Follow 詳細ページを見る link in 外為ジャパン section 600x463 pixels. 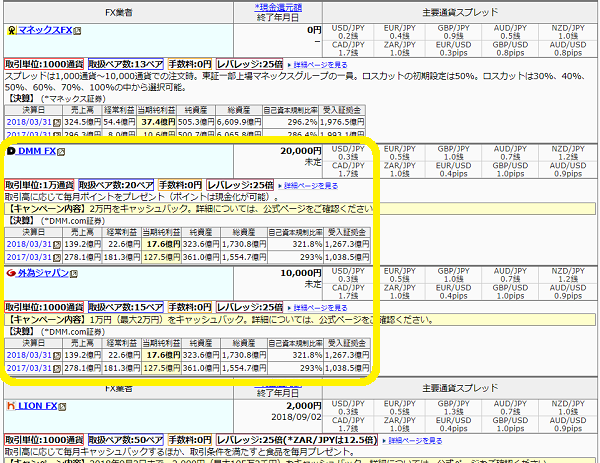click(x=320, y=308)
